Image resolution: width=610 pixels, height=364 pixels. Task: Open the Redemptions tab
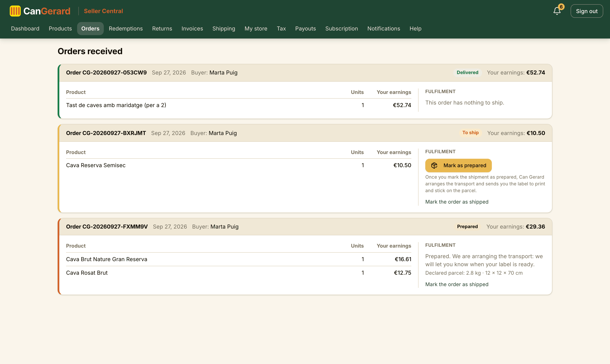click(126, 28)
